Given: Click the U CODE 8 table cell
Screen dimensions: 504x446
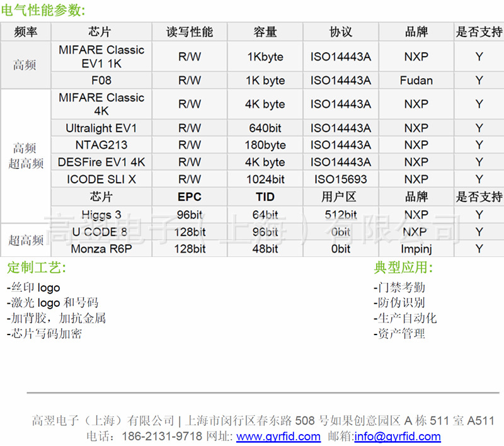Looking at the screenshot, I should pyautogui.click(x=101, y=232).
